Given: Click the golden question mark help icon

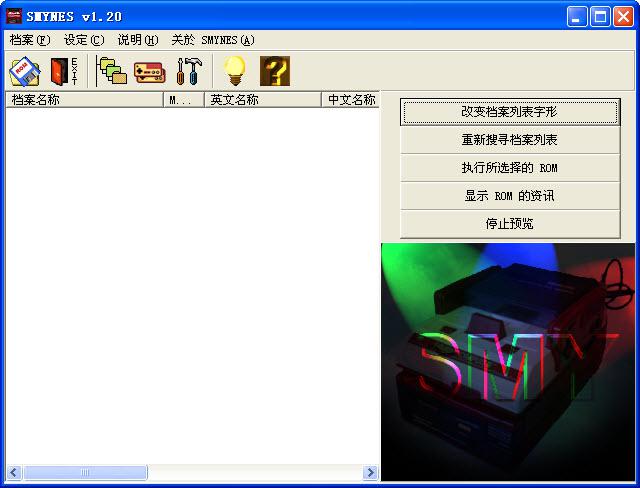Looking at the screenshot, I should point(275,71).
